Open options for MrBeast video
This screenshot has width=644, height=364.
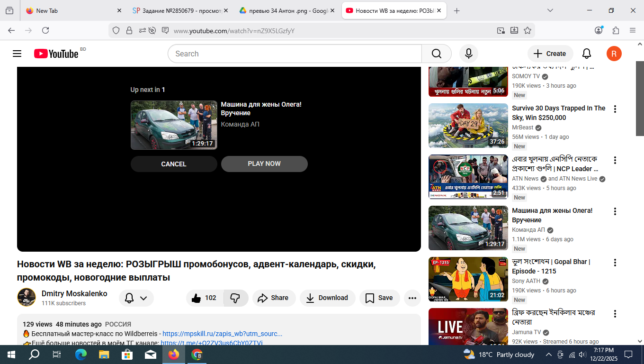coord(615,109)
